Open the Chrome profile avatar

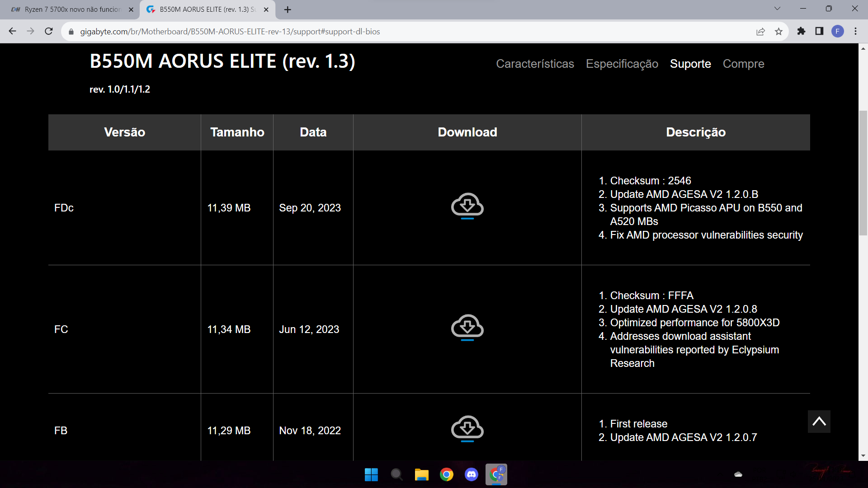pos(837,31)
